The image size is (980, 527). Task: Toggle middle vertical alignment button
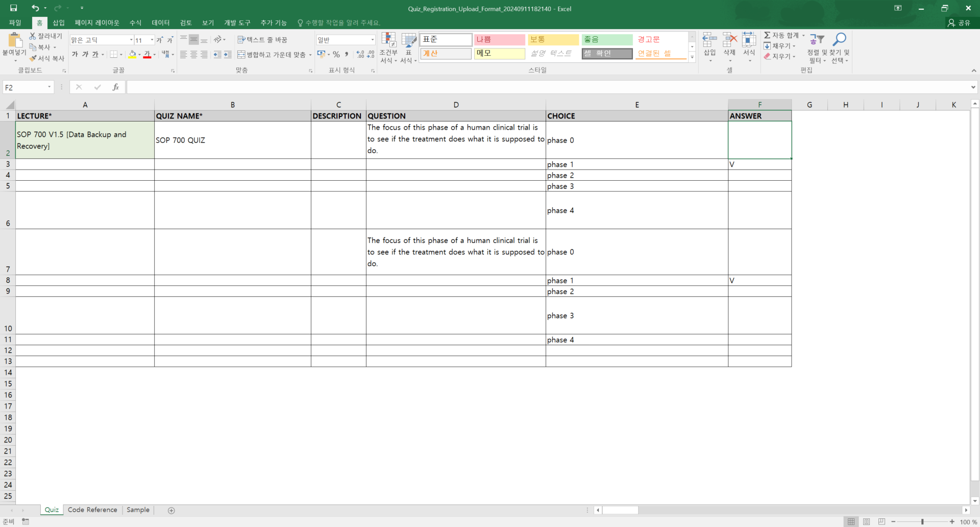pos(193,40)
